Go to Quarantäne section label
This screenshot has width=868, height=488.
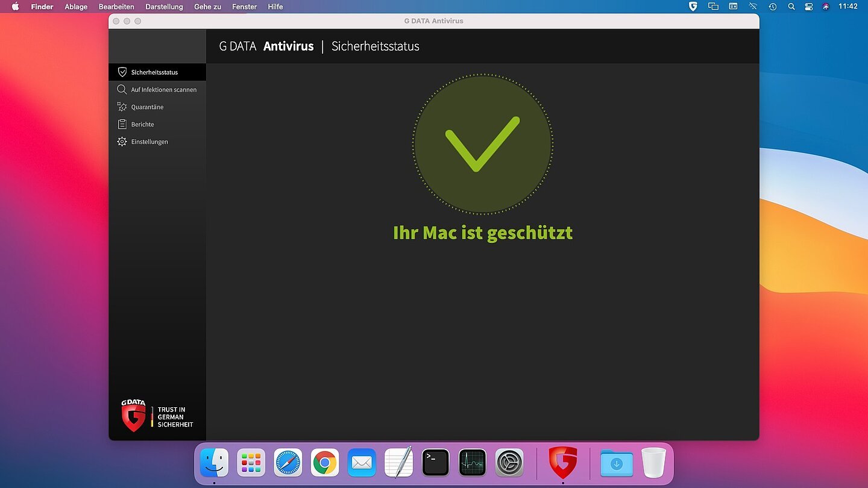pyautogui.click(x=147, y=107)
